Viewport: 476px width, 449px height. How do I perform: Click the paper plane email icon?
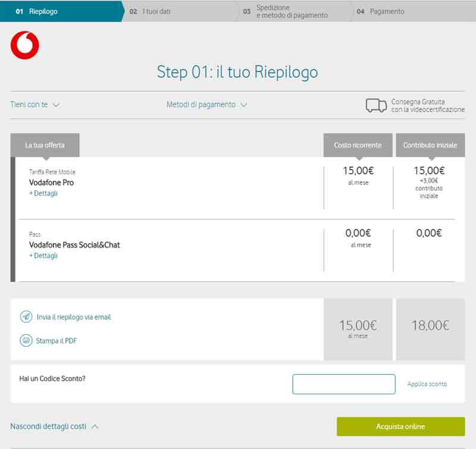(26, 317)
